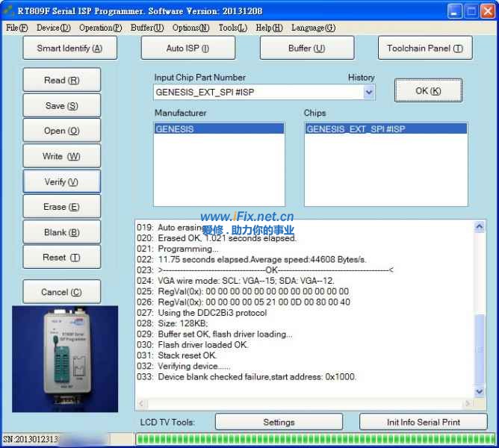Select GENESIS in the Manufacturer list

click(218, 129)
